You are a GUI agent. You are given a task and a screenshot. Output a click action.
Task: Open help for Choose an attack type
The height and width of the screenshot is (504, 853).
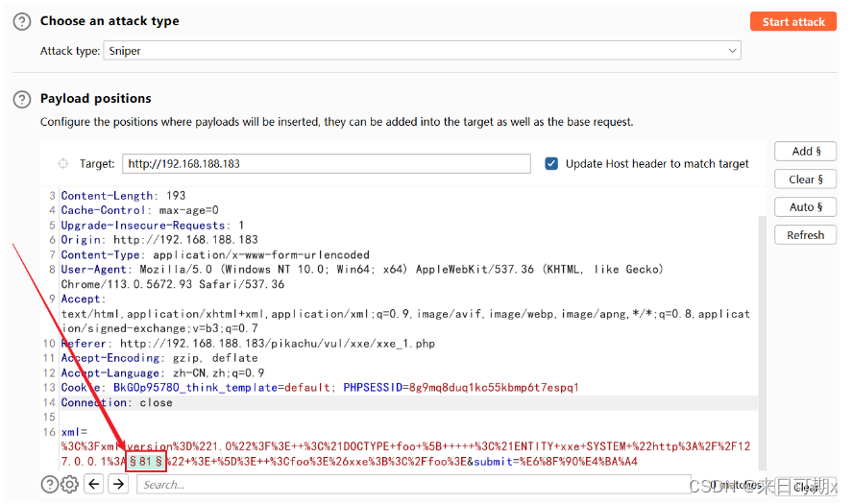[22, 22]
